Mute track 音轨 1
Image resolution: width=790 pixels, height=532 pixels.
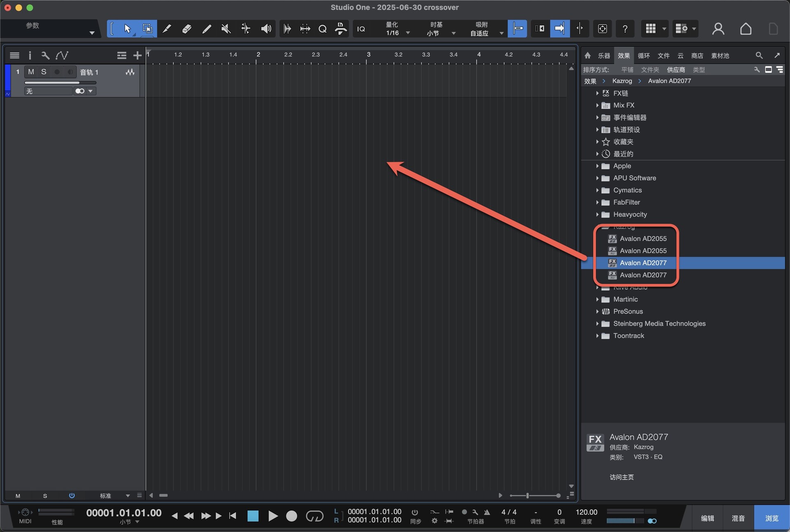click(31, 72)
